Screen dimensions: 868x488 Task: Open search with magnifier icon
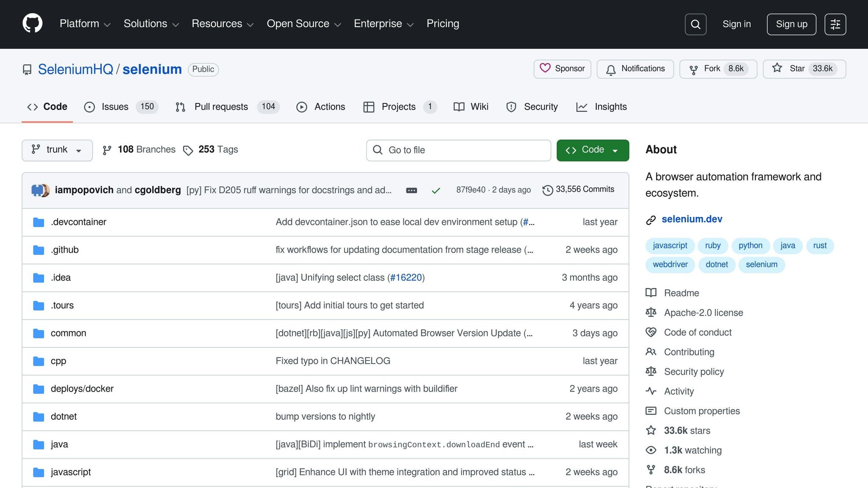tap(696, 24)
